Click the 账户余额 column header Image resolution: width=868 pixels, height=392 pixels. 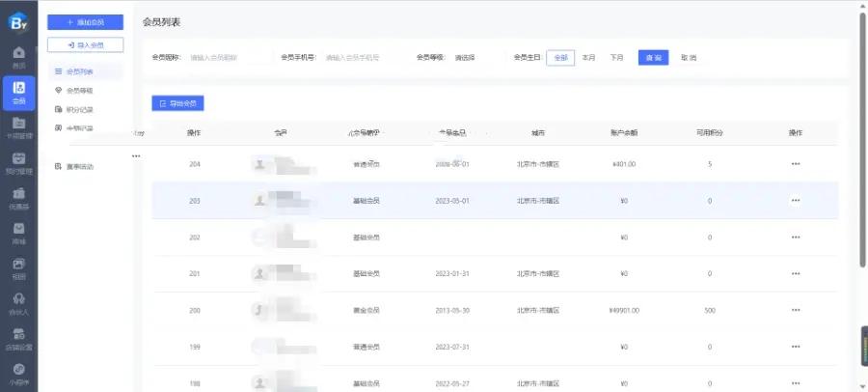tap(624, 133)
